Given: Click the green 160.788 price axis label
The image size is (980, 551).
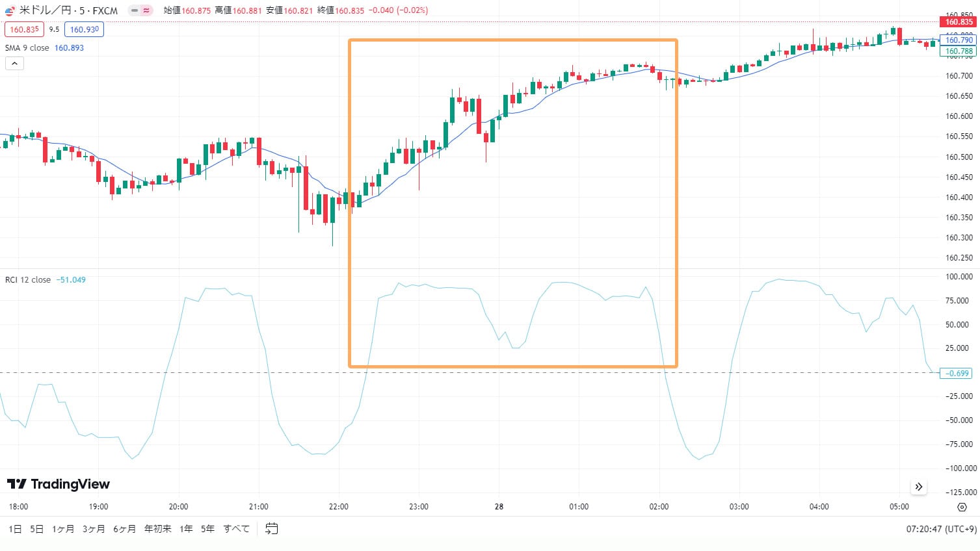Looking at the screenshot, I should 959,51.
